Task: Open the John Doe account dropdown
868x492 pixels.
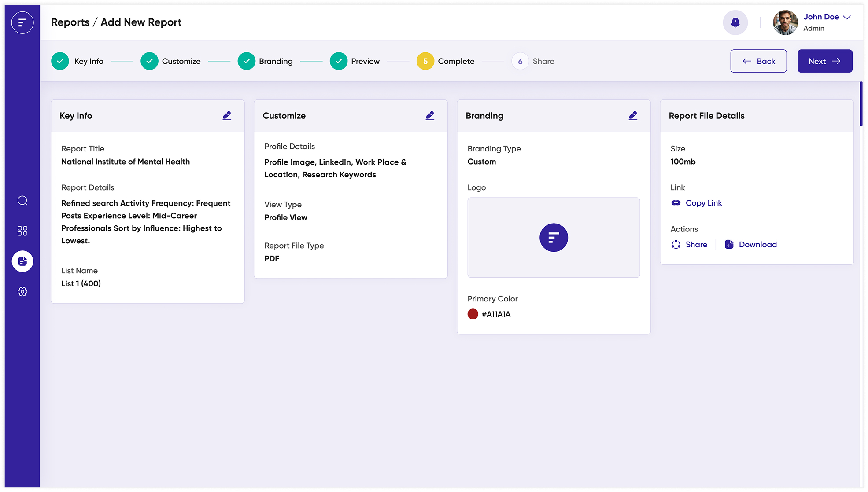Action: pyautogui.click(x=826, y=17)
